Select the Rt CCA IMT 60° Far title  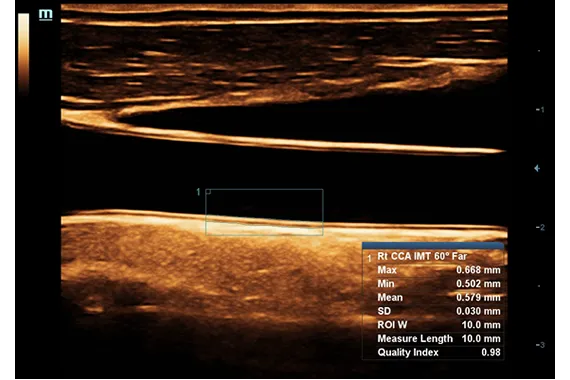(422, 256)
